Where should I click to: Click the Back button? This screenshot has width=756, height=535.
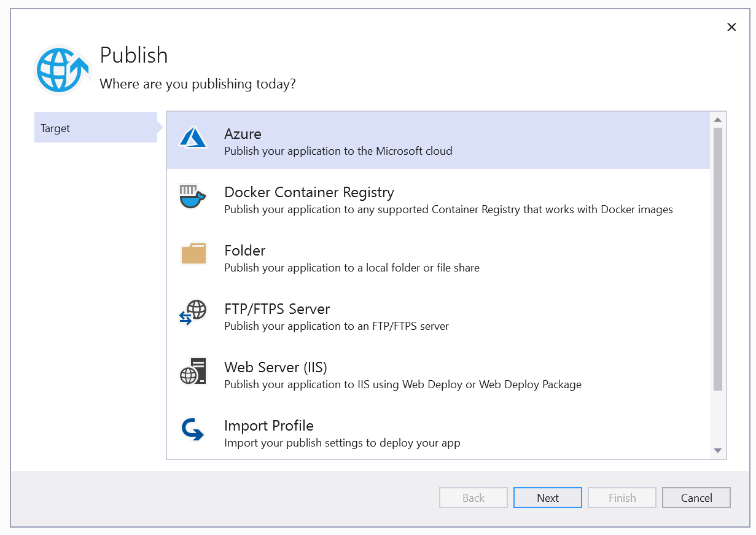coord(473,498)
